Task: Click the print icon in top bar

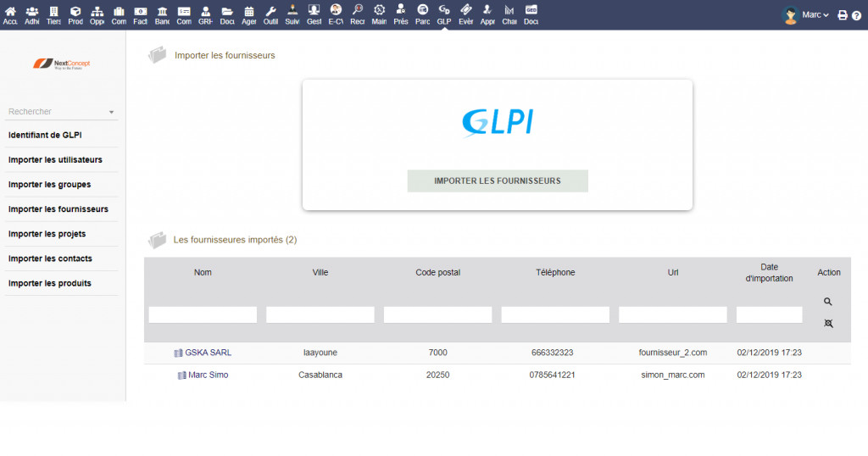Action: click(843, 15)
